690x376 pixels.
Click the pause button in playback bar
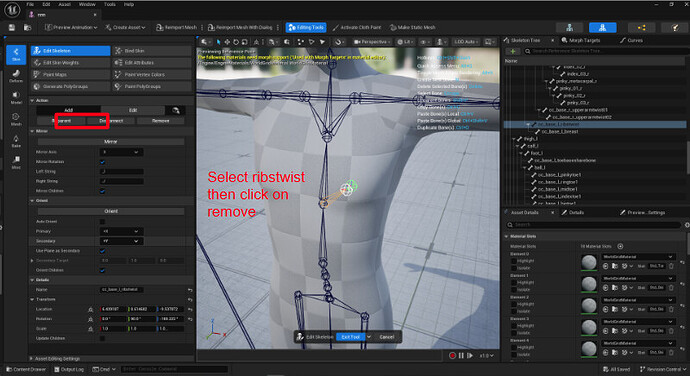coord(461,355)
